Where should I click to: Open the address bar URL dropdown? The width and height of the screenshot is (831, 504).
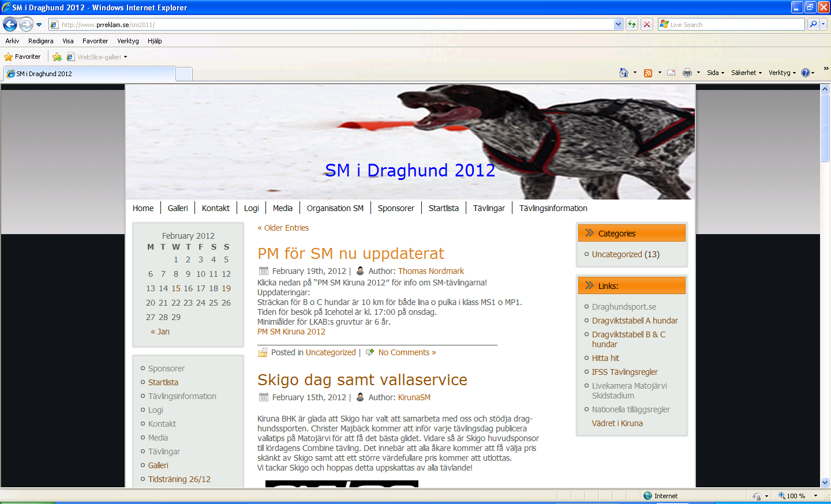click(x=619, y=24)
